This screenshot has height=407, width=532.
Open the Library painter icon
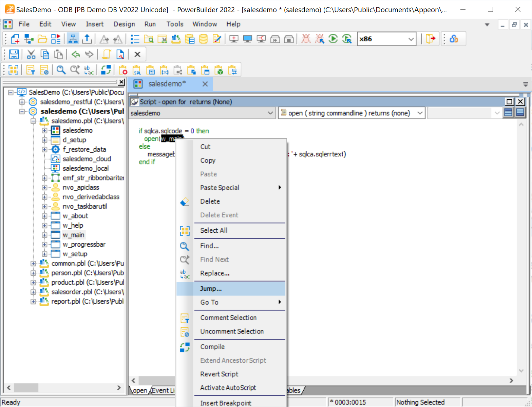click(x=176, y=39)
